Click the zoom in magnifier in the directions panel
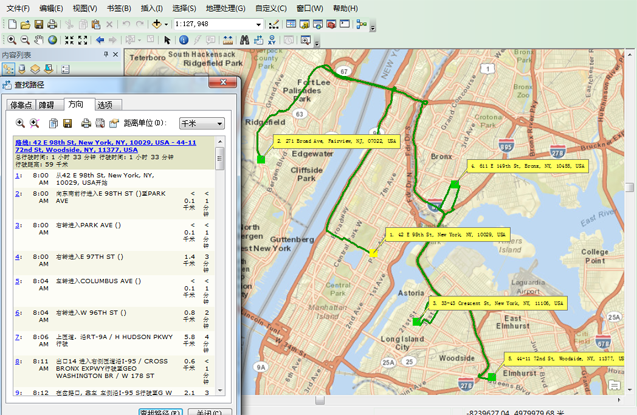Screen dimensions: 637x415 [x=20, y=123]
